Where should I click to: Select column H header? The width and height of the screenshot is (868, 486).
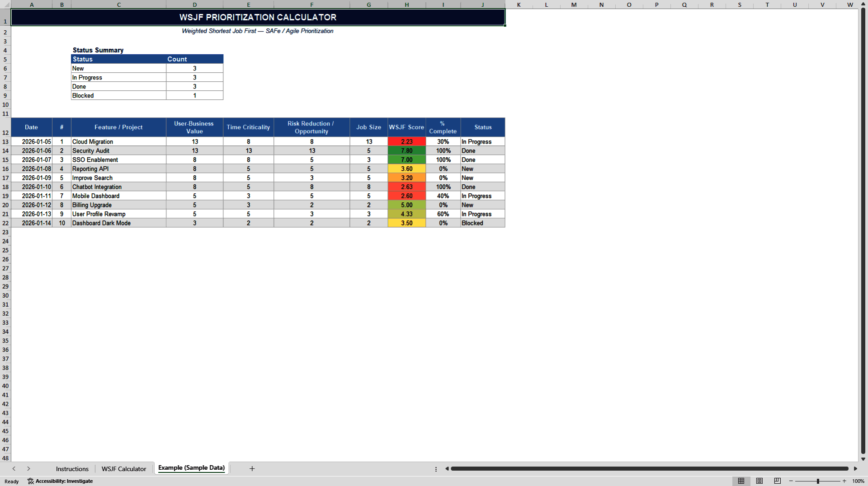(x=407, y=5)
